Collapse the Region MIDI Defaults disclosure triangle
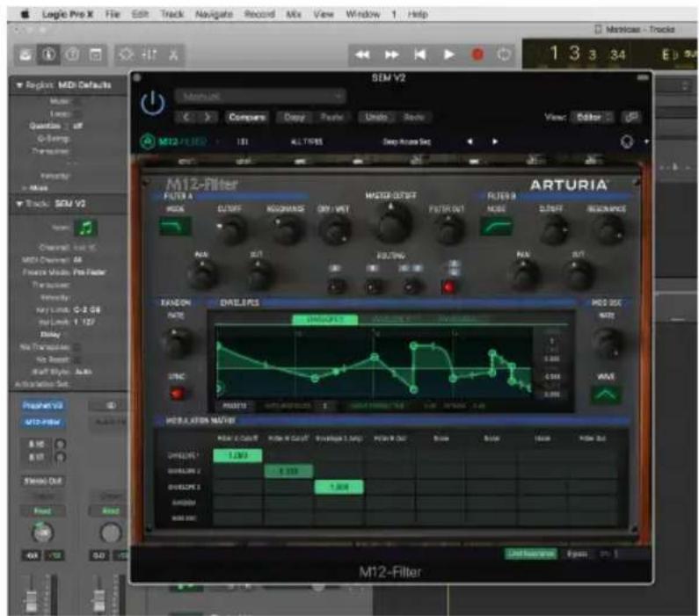 click(19, 85)
